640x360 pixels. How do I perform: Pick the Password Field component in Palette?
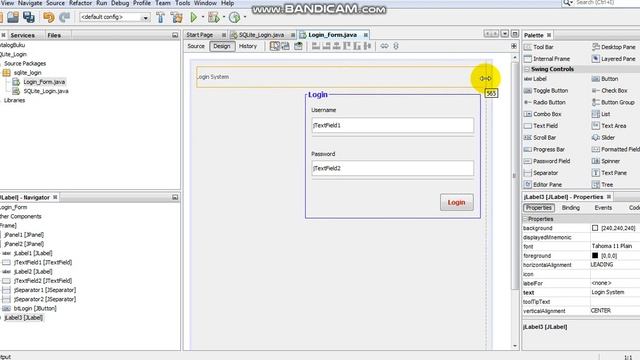pyautogui.click(x=547, y=161)
